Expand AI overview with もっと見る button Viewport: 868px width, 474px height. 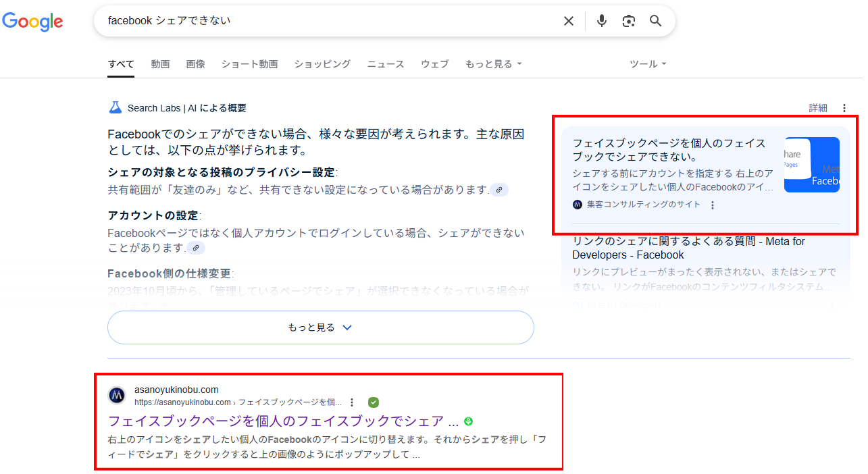pyautogui.click(x=320, y=327)
